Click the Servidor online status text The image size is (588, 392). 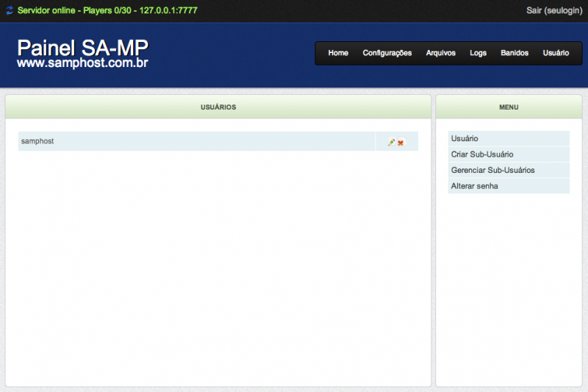pyautogui.click(x=107, y=10)
